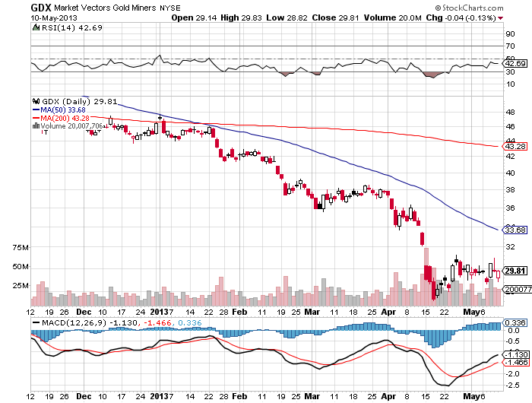Click the RSI indicator mountain icon

coord(36,27)
